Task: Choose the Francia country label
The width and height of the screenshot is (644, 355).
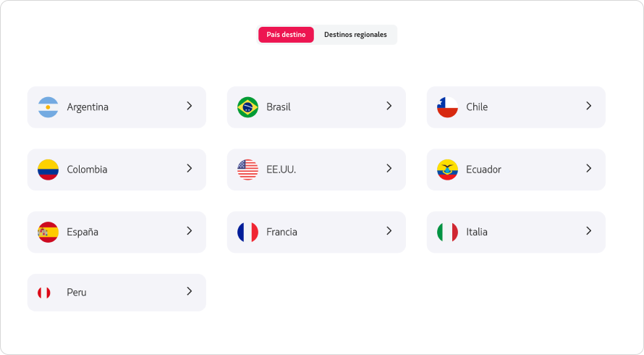Action: coord(281,232)
